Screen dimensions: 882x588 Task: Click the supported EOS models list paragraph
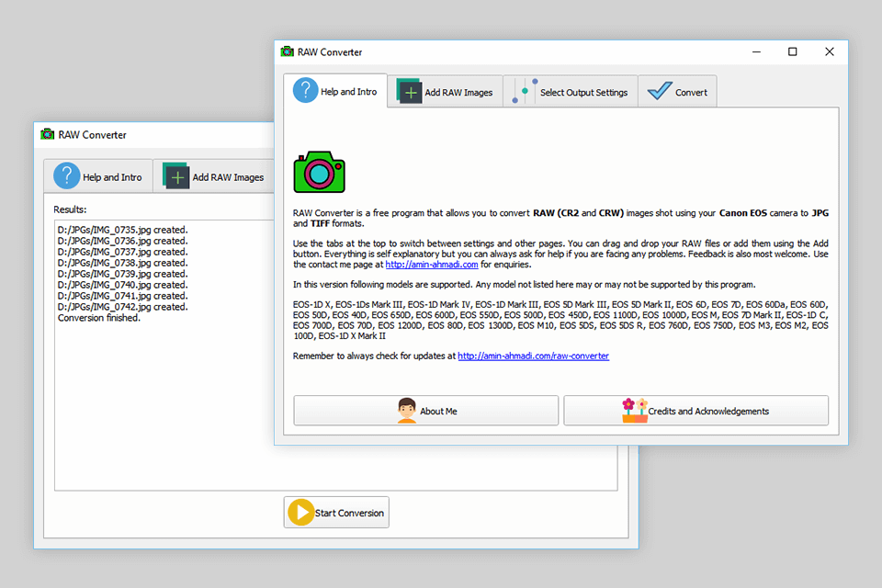click(x=560, y=320)
